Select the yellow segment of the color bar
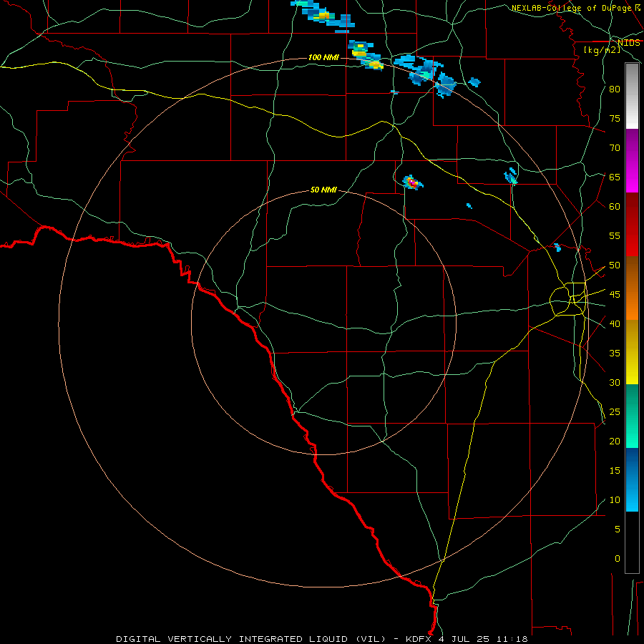The height and width of the screenshot is (644, 644). pyautogui.click(x=632, y=352)
